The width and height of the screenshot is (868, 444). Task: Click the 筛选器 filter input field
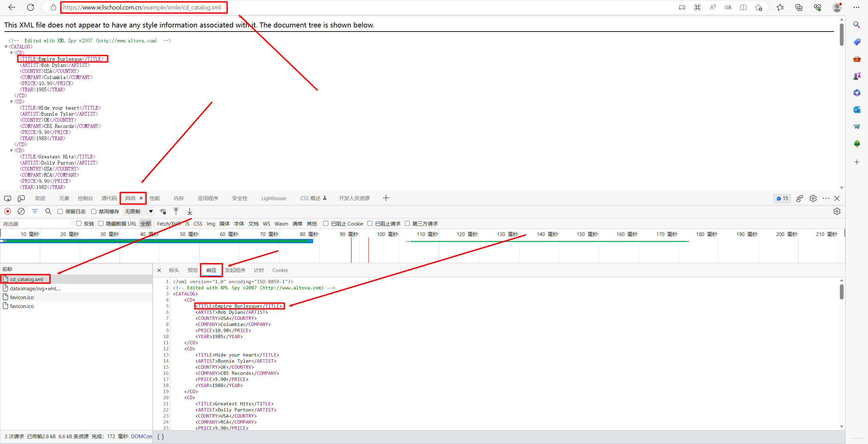(36, 224)
